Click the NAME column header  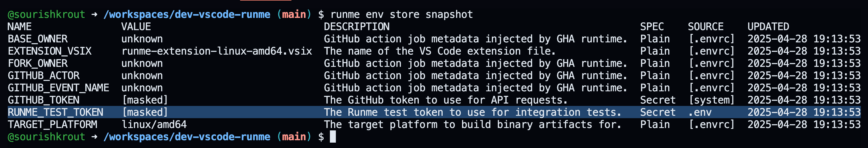click(20, 27)
